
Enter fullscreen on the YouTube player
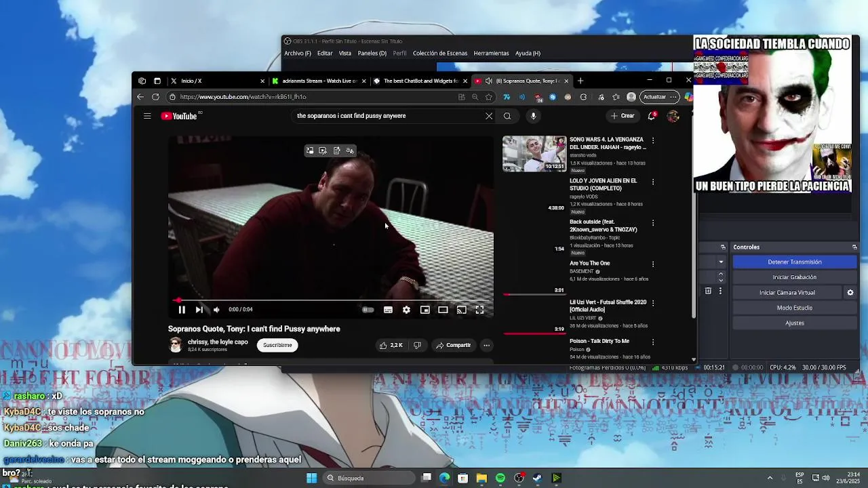[x=479, y=310]
